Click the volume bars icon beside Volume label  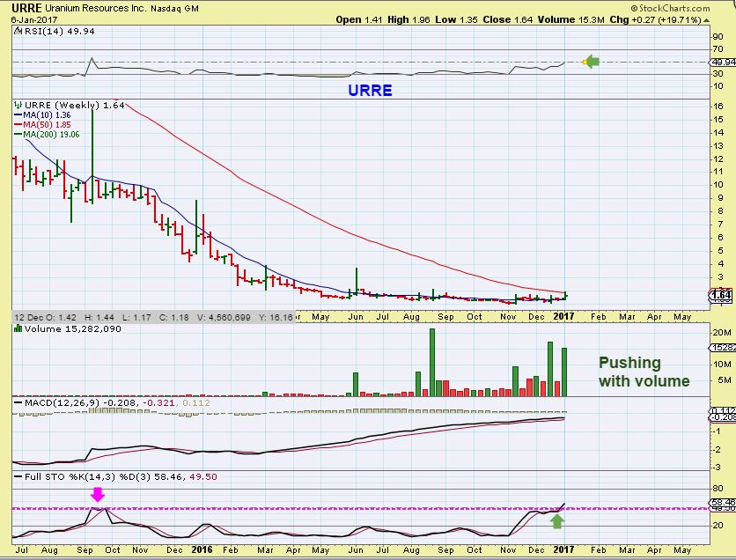(x=18, y=328)
